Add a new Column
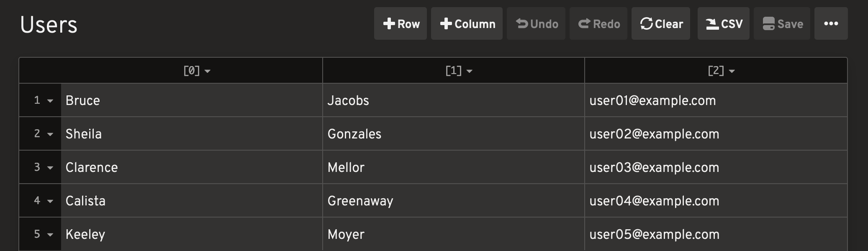The height and width of the screenshot is (251, 868). coord(467,24)
